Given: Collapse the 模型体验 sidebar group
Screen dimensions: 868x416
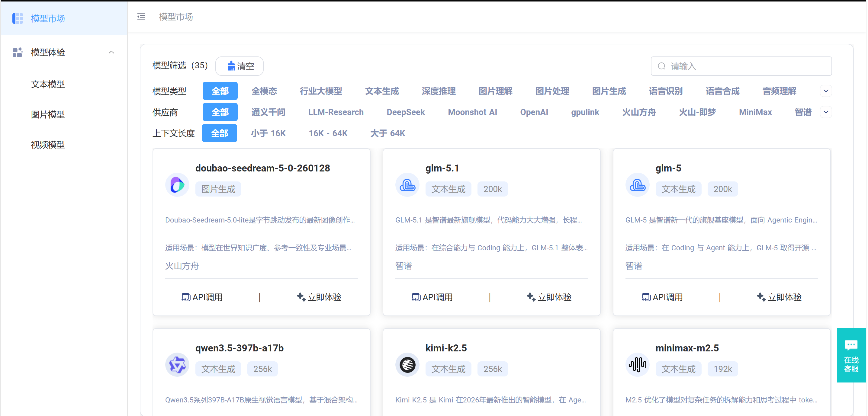Looking at the screenshot, I should point(111,52).
